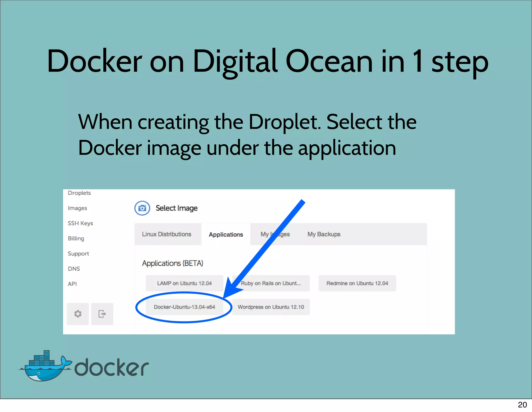Choose Redmine on Ubuntu 12.04 image
Screen dimensions: 532x412
click(357, 283)
